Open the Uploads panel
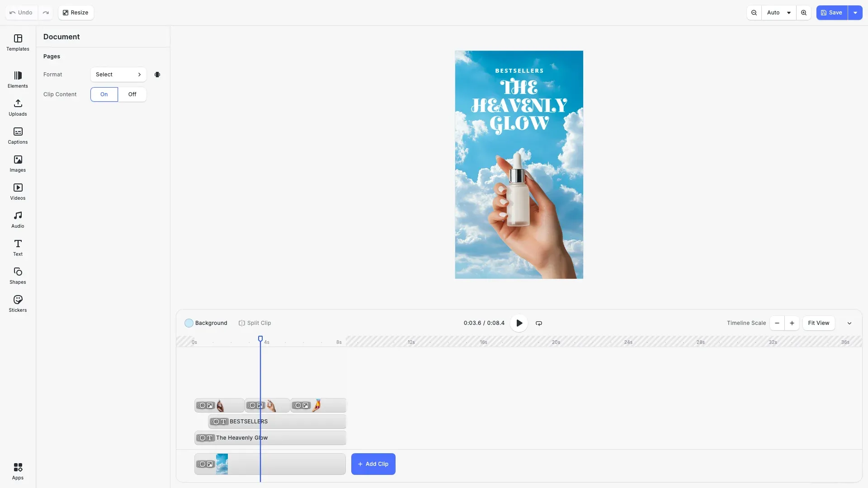Screen dimensions: 868x488 [x=18, y=108]
